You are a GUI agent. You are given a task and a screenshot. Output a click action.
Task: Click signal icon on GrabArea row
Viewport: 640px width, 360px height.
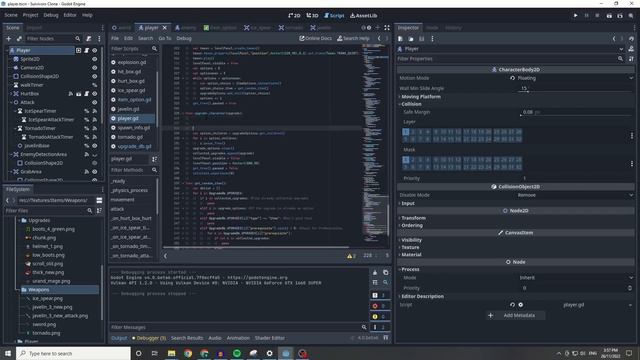87,171
